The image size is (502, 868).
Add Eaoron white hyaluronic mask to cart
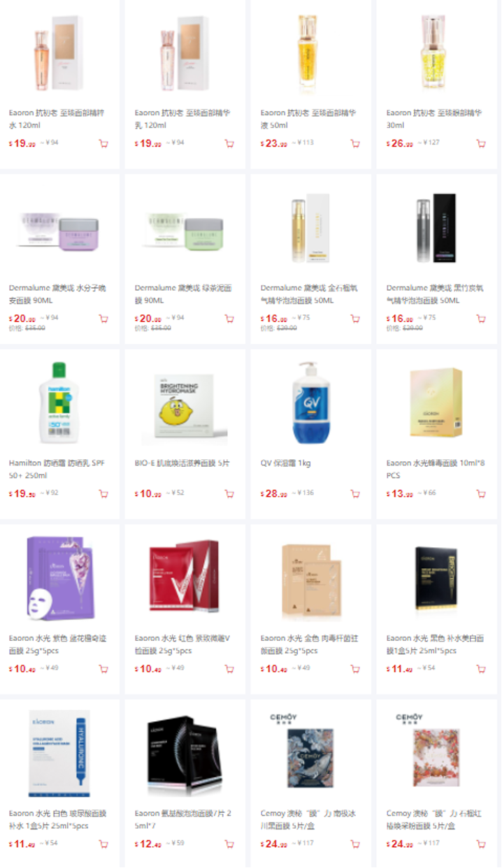click(x=103, y=844)
